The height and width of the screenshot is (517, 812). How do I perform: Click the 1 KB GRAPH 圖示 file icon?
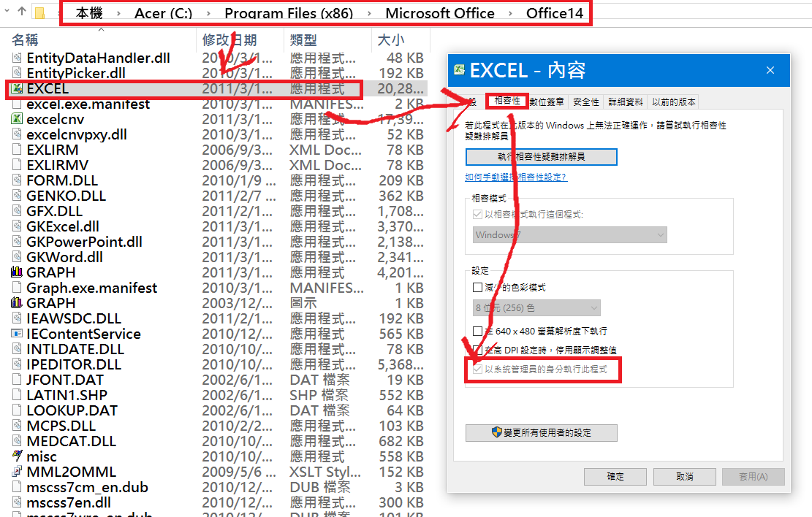pos(17,303)
